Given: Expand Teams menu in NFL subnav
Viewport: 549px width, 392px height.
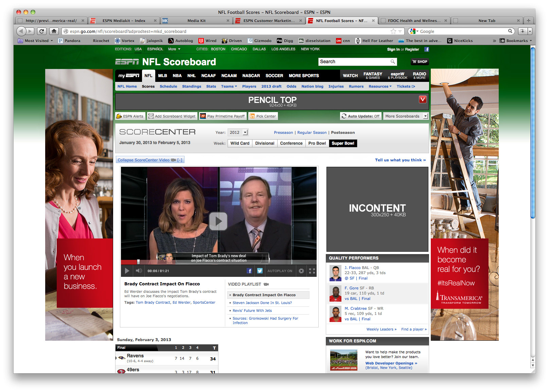Looking at the screenshot, I should coord(229,86).
